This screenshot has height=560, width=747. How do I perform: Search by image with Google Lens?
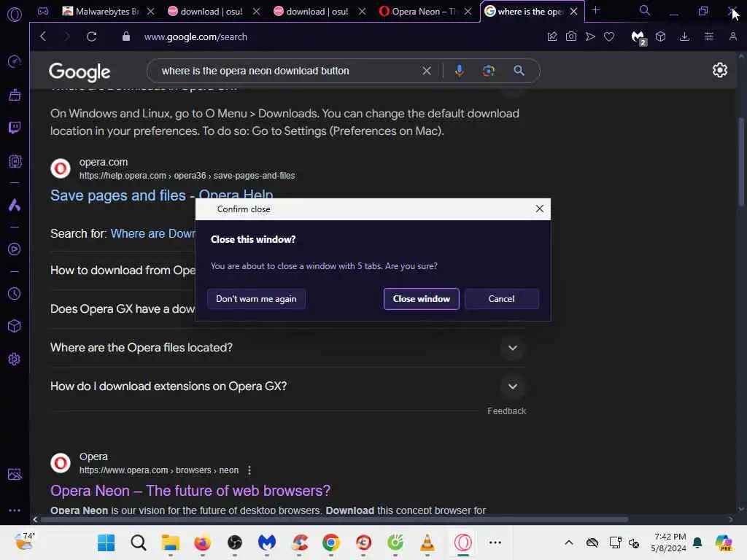tap(488, 71)
